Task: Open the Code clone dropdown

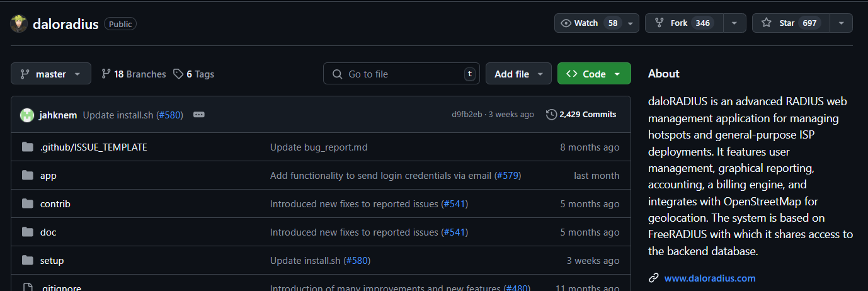Action: [x=594, y=74]
